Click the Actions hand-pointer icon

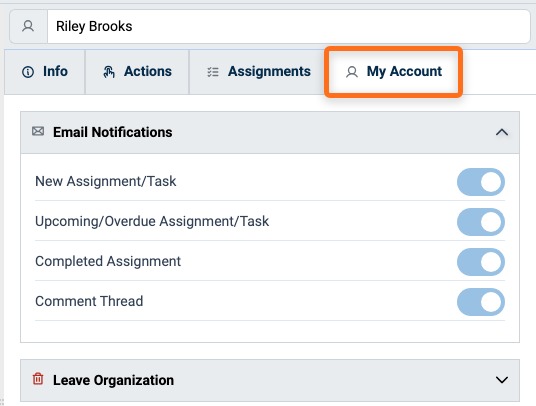(109, 72)
